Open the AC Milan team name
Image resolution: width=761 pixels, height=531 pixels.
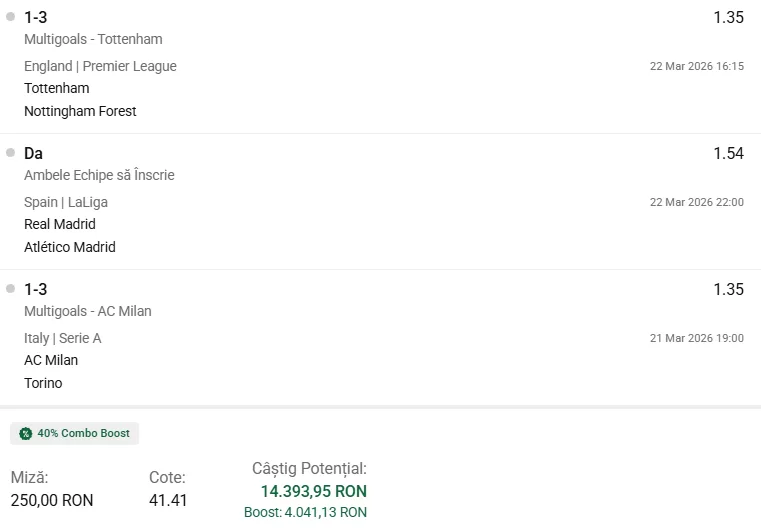[51, 360]
